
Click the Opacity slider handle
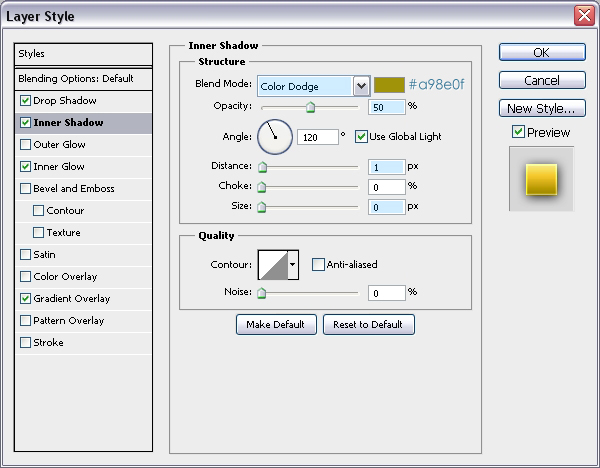[310, 107]
